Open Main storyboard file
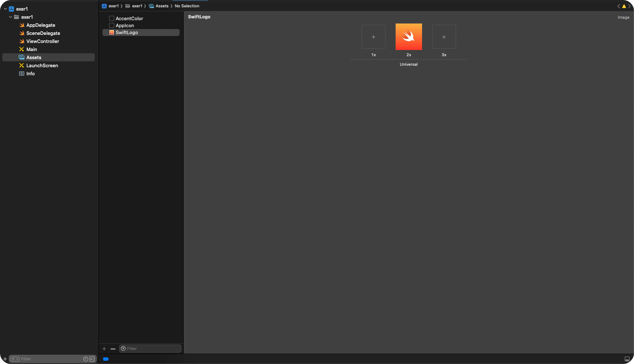 click(x=32, y=49)
